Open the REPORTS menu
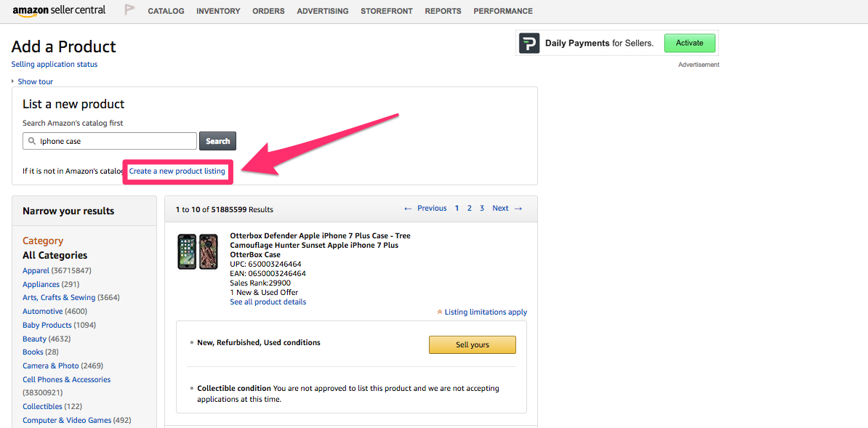Viewport: 868px width, 428px height. 443,11
